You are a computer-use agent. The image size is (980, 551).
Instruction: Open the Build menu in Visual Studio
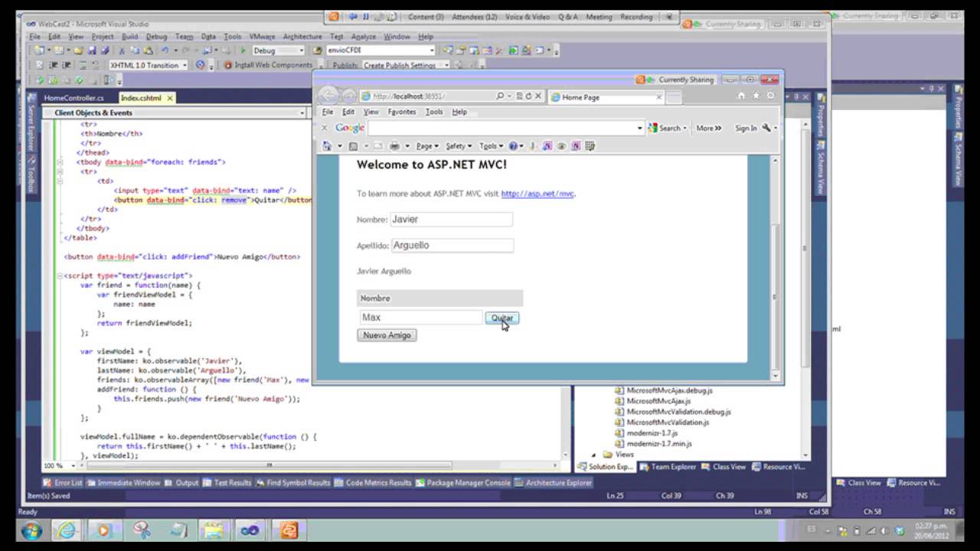tap(130, 37)
